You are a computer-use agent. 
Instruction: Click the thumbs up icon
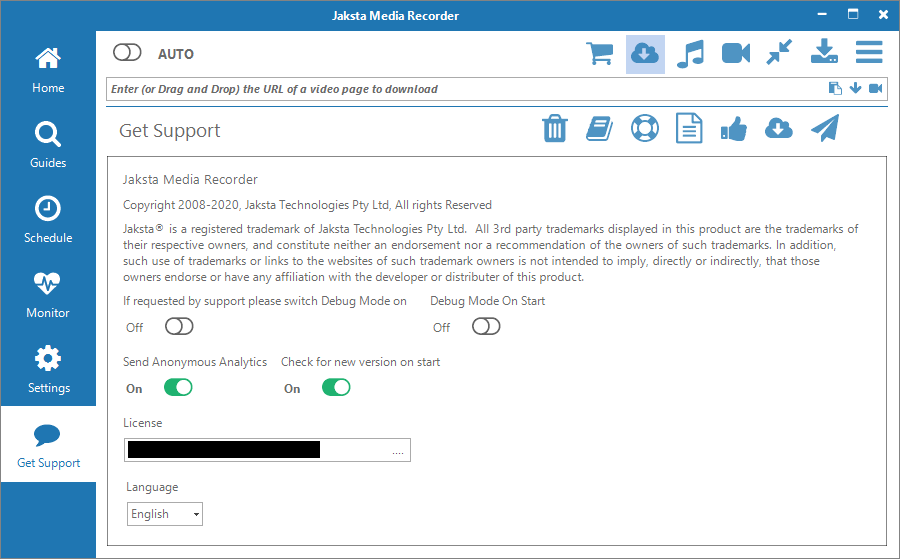click(x=734, y=129)
